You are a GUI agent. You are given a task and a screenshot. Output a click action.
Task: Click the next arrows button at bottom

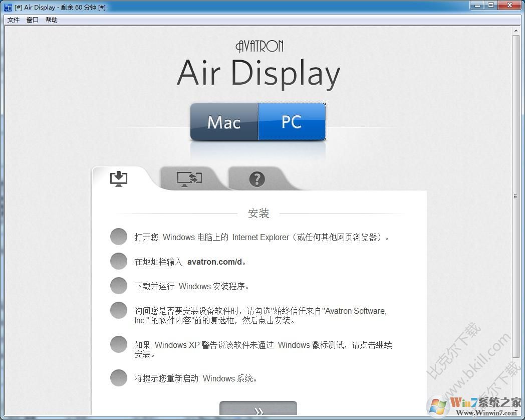tap(258, 410)
